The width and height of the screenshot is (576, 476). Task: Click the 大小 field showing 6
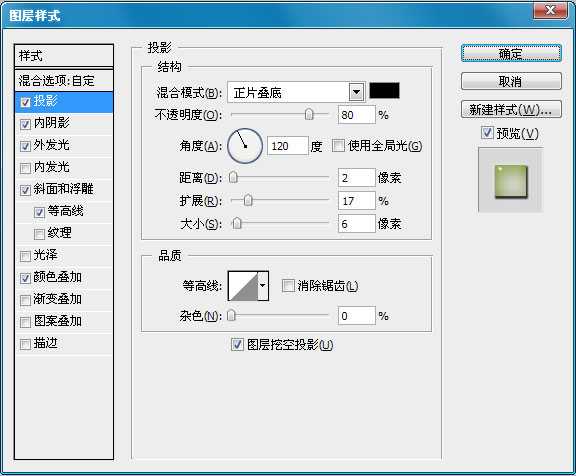[x=357, y=223]
